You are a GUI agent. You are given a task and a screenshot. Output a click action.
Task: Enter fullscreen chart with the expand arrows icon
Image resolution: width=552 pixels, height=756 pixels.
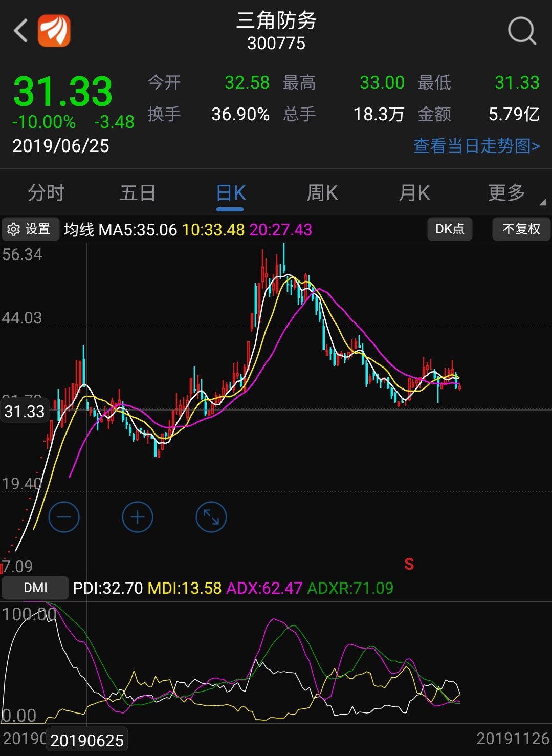tap(211, 516)
